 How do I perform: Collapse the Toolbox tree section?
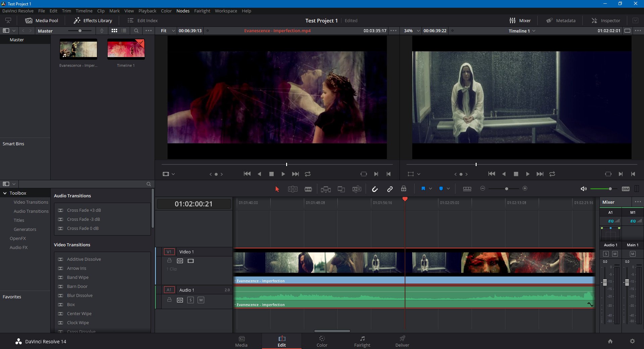[x=5, y=193]
